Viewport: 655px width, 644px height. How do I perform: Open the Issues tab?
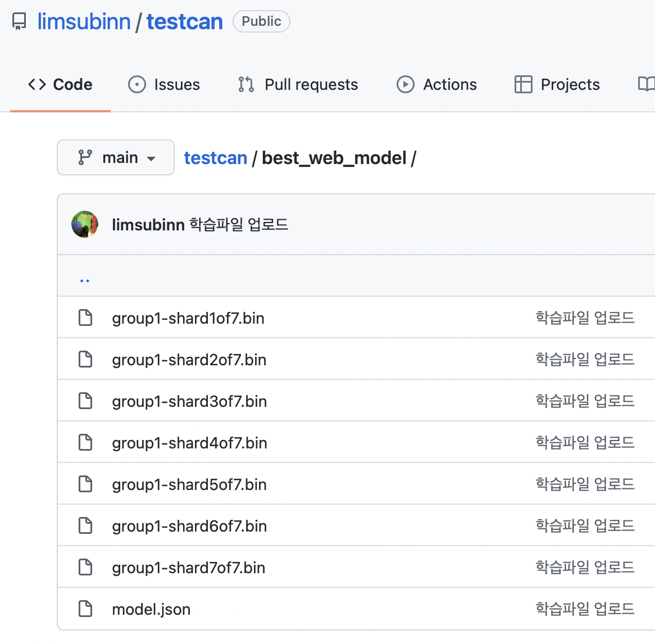pos(164,84)
